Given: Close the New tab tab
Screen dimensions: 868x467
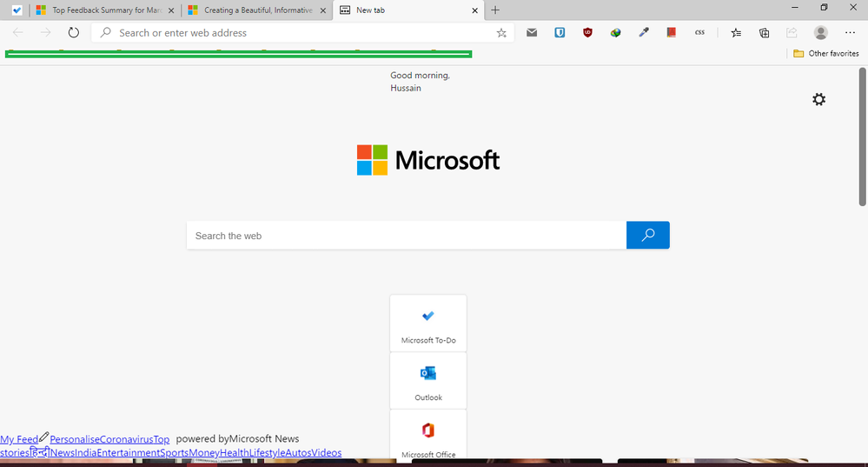Looking at the screenshot, I should (x=474, y=10).
